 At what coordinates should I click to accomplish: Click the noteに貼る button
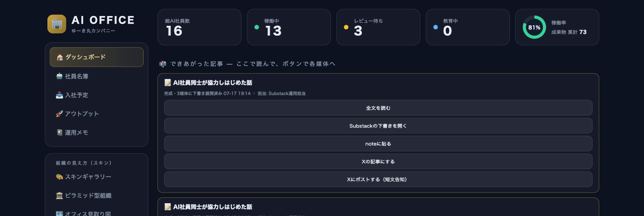[378, 144]
